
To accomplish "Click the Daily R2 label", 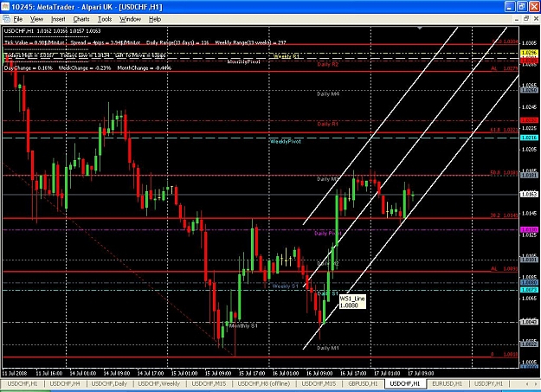I will [328, 65].
